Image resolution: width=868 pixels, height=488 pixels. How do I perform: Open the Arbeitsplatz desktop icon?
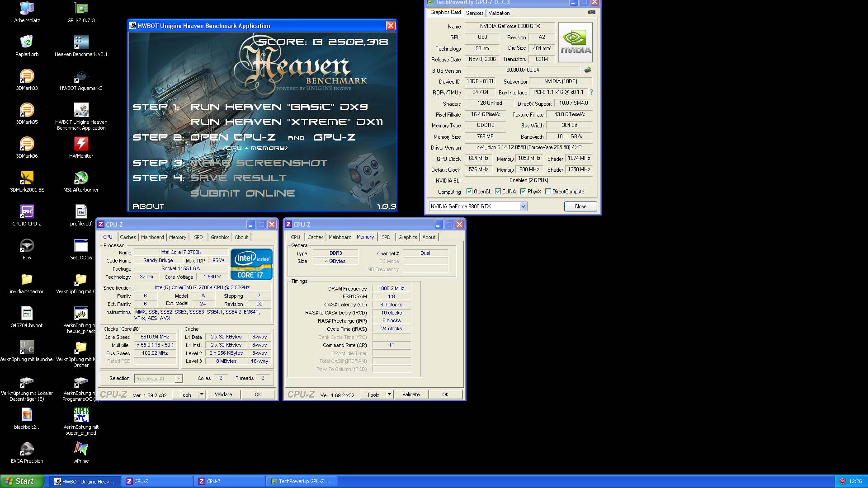27,12
